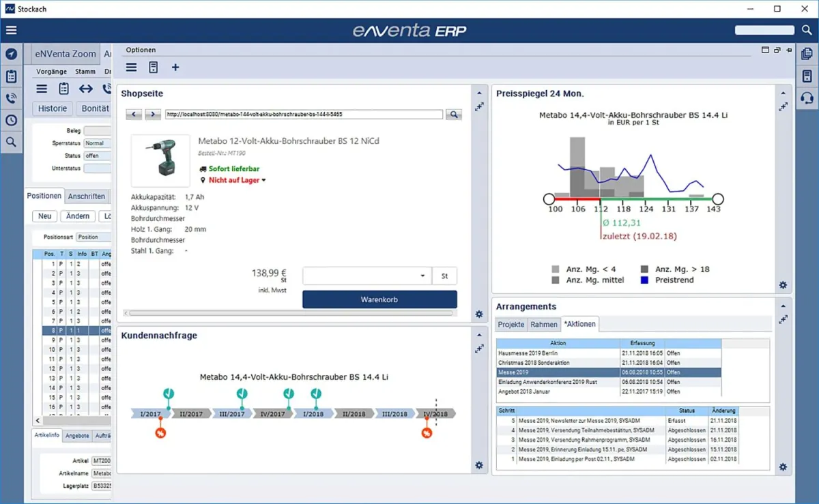
Task: Click the drill product thumbnail image
Action: (x=161, y=161)
